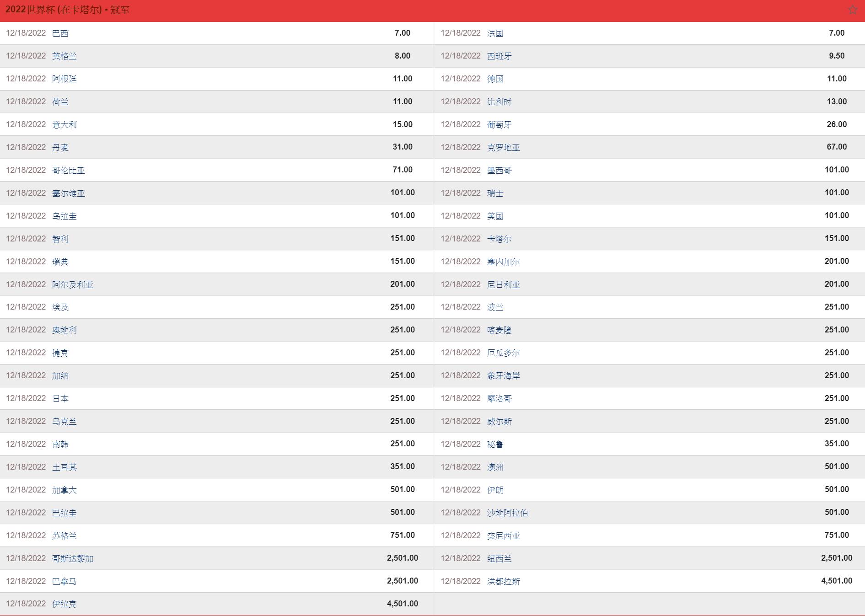Choose 阿根廷 odds 11.00

click(403, 79)
